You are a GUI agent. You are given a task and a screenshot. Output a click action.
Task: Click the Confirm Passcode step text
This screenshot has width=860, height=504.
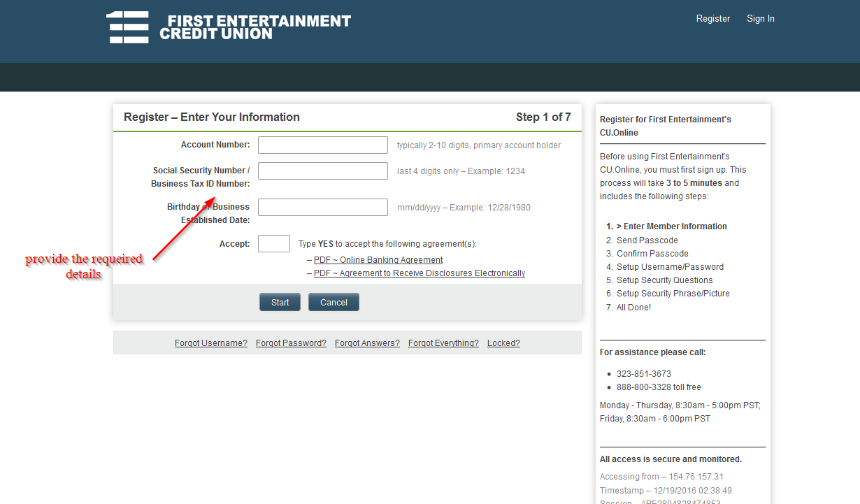click(652, 254)
